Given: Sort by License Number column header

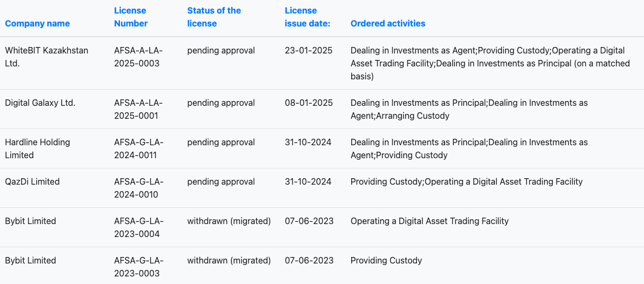Looking at the screenshot, I should 131,17.
